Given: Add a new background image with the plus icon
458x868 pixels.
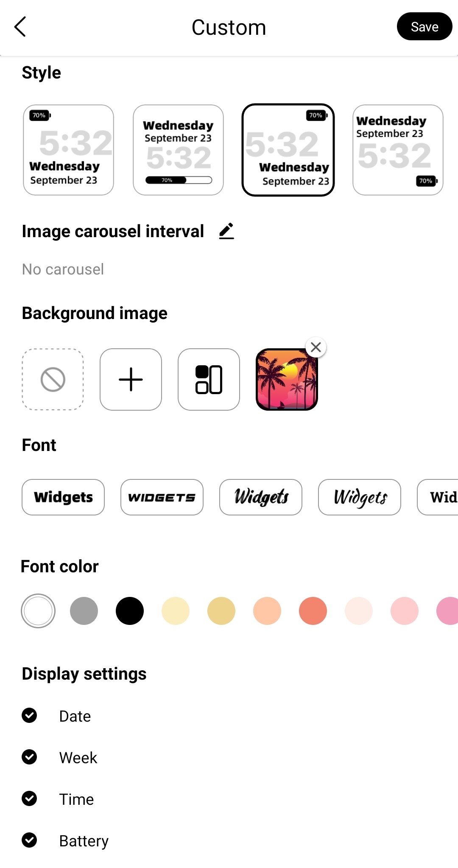Looking at the screenshot, I should pyautogui.click(x=131, y=379).
